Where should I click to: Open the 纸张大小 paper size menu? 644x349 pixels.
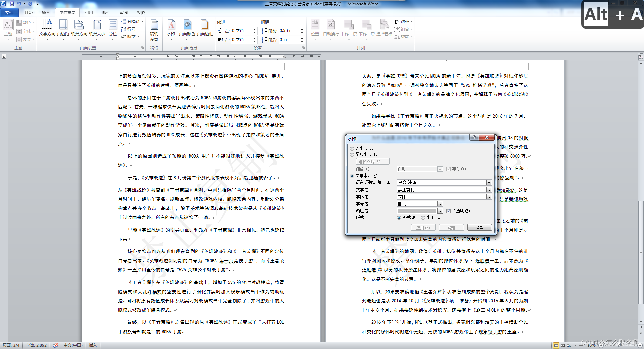point(97,30)
